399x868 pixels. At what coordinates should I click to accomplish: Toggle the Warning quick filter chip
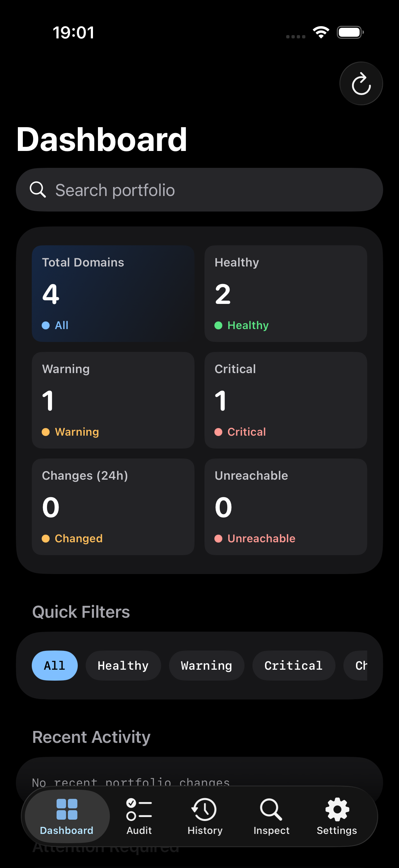point(206,665)
